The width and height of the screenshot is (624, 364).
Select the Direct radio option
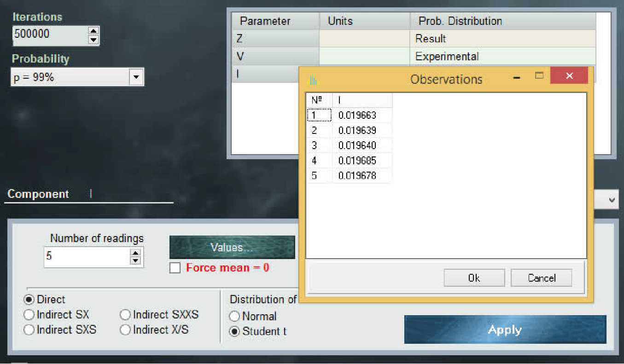coord(29,300)
